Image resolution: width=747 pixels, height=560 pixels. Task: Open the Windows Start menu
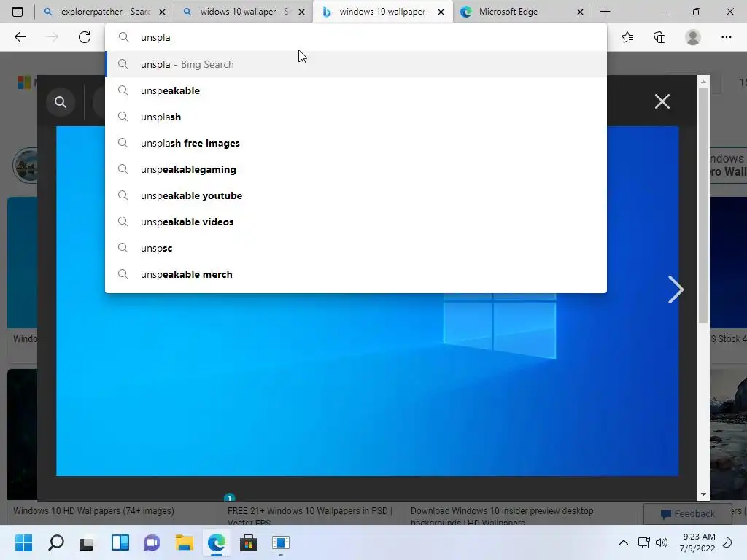pyautogui.click(x=23, y=542)
